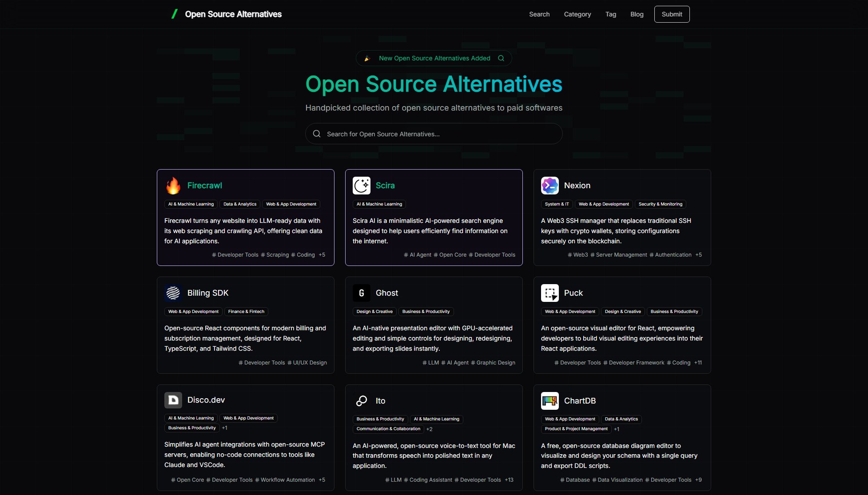Select Design & Creative badge on Ghost
Image resolution: width=868 pixels, height=495 pixels.
[x=374, y=312]
